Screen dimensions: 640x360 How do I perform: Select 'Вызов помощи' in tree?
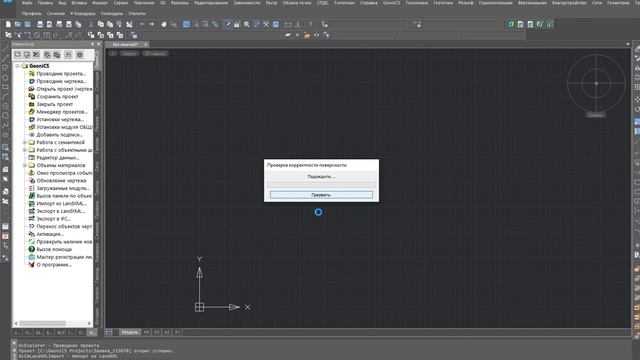click(x=54, y=249)
